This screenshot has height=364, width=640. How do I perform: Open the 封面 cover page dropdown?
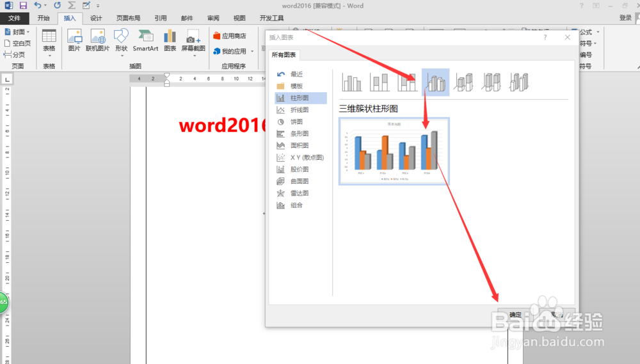pyautogui.click(x=17, y=32)
